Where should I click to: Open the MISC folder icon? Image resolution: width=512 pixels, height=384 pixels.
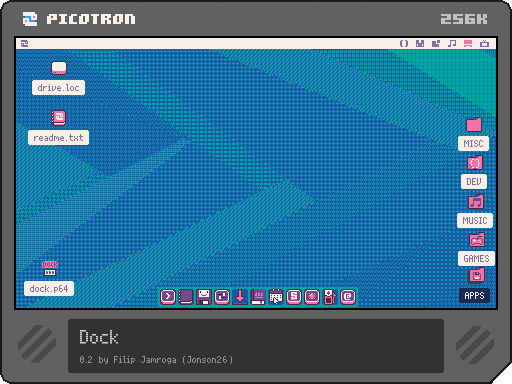[x=474, y=125]
